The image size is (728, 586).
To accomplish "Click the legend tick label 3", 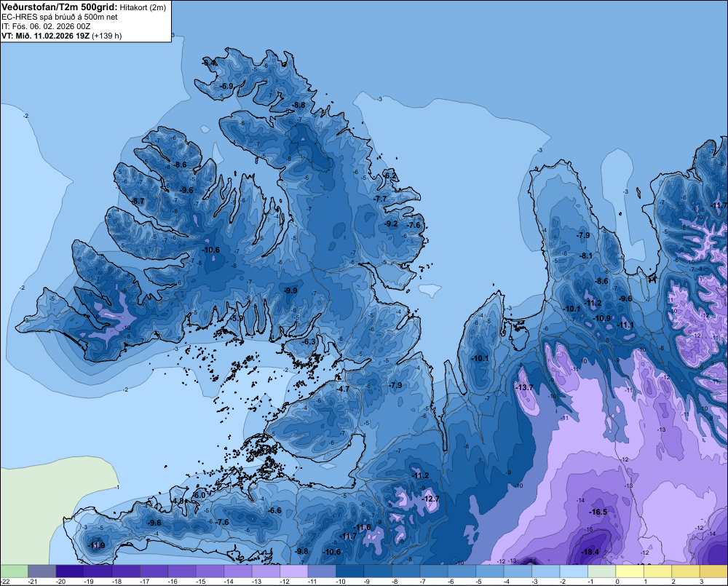I will point(701,582).
